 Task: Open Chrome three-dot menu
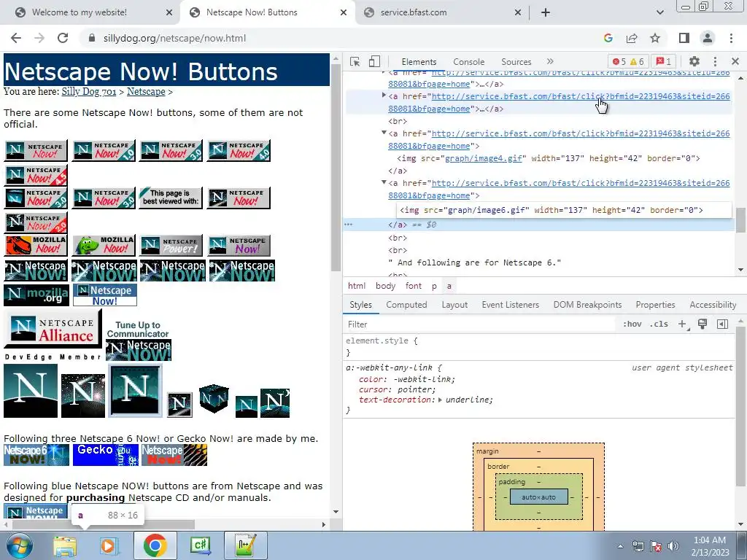[731, 38]
